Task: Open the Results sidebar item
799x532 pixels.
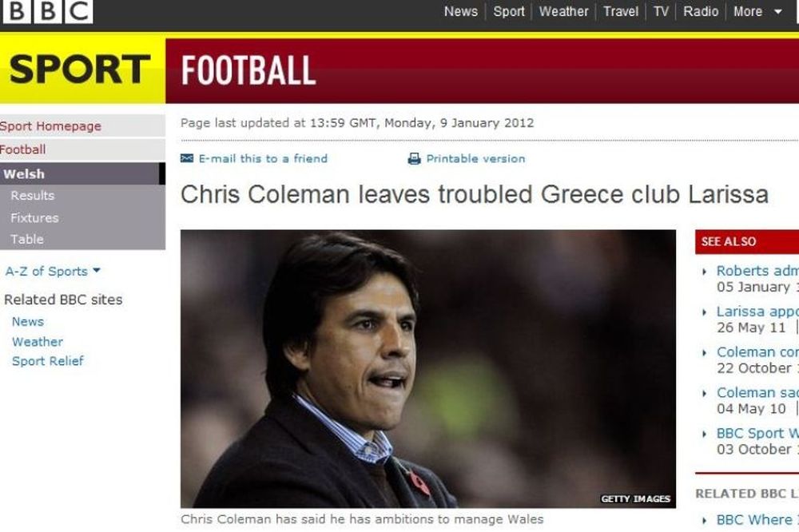Action: [x=32, y=196]
